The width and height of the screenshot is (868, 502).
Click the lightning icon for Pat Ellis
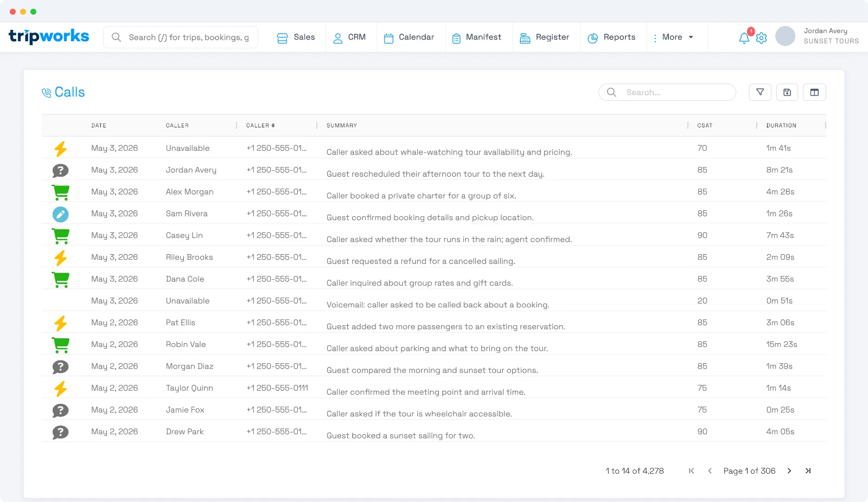61,323
